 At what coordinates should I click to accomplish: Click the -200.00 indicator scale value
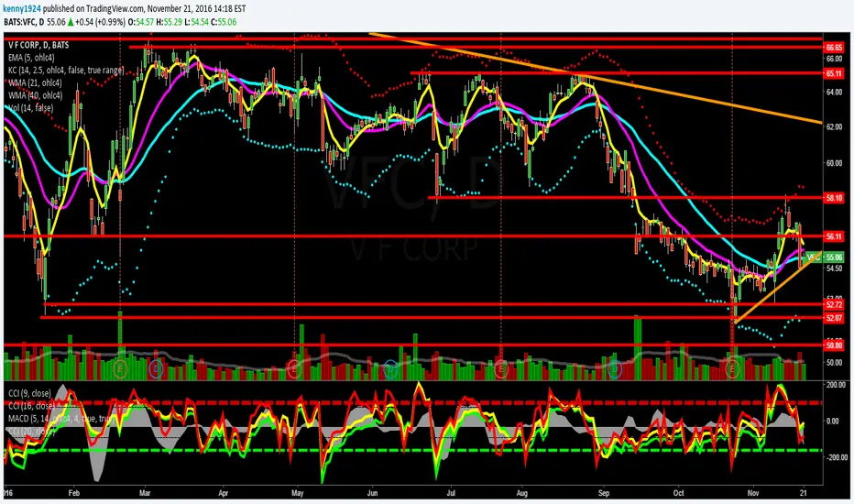pos(836,457)
